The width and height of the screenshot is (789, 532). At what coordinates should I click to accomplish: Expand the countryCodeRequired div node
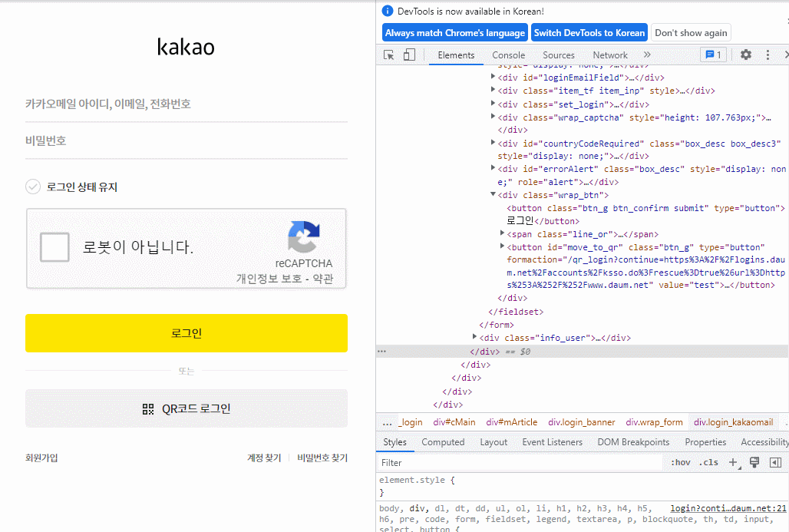[x=493, y=143]
